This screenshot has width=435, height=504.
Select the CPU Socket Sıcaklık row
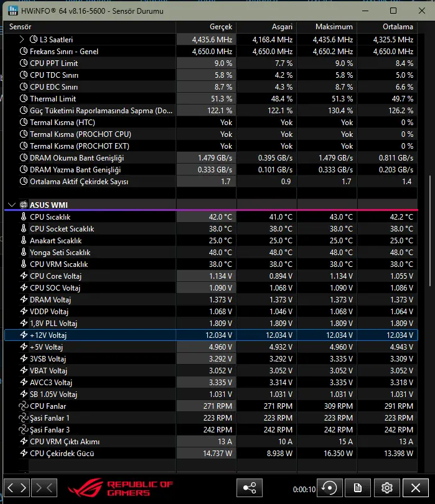coord(211,228)
